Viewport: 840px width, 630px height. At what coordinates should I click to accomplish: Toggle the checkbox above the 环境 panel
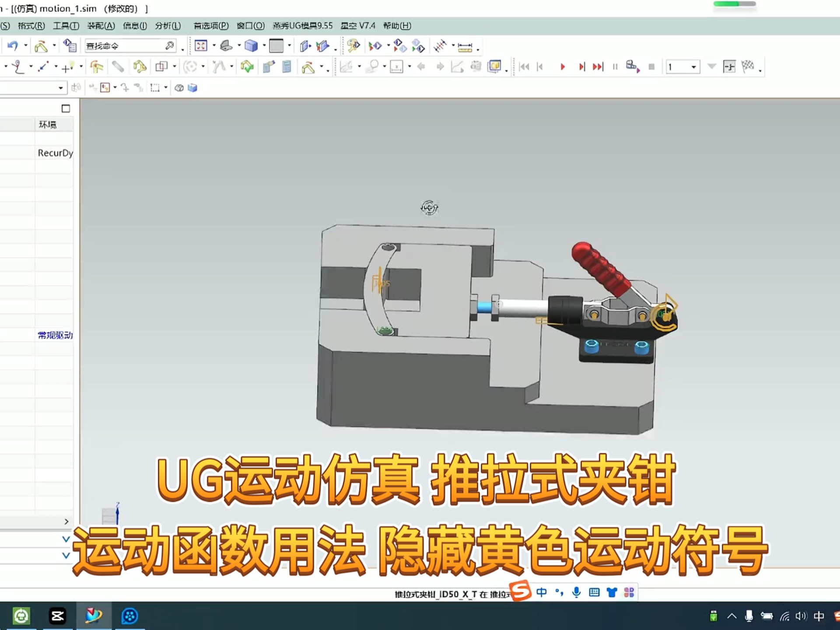point(66,108)
